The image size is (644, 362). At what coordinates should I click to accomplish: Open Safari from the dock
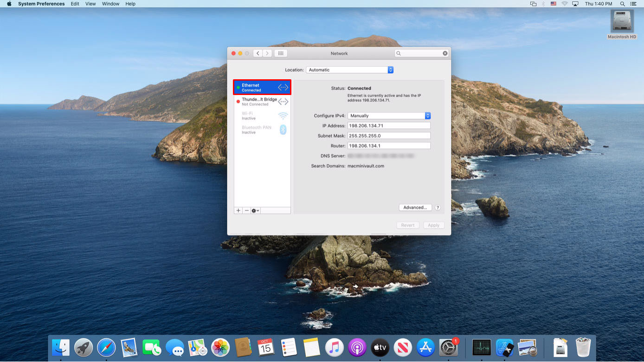pos(106,347)
